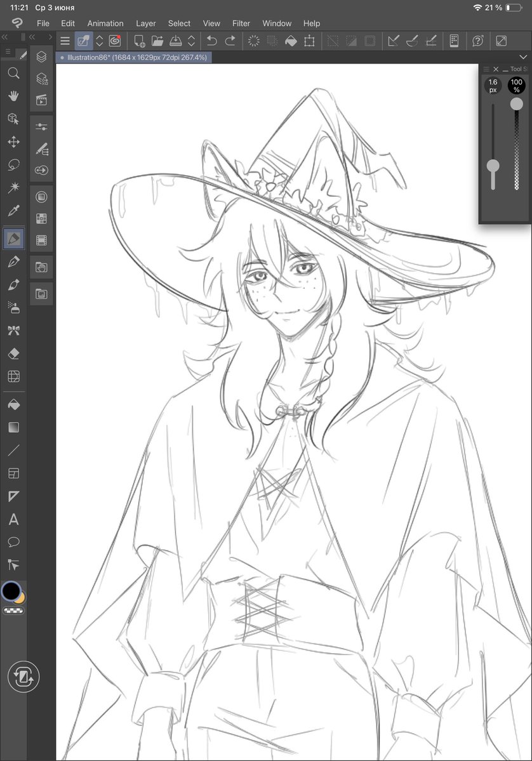The image size is (532, 761).
Task: Click the Fill paint-bucket toolbar icon
Action: 291,41
